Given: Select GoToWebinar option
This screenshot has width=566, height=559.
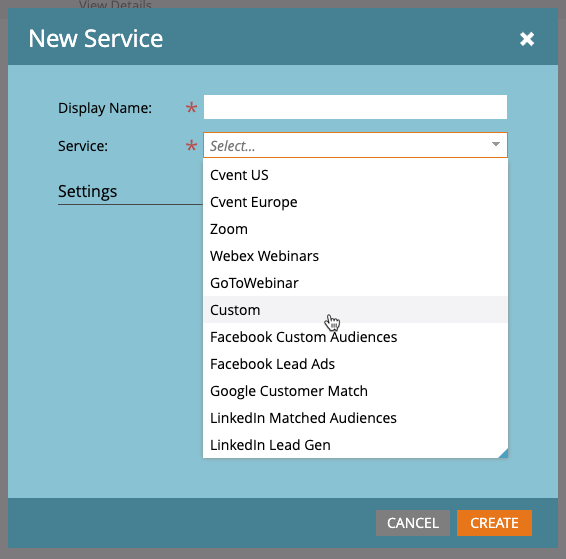Looking at the screenshot, I should (355, 283).
